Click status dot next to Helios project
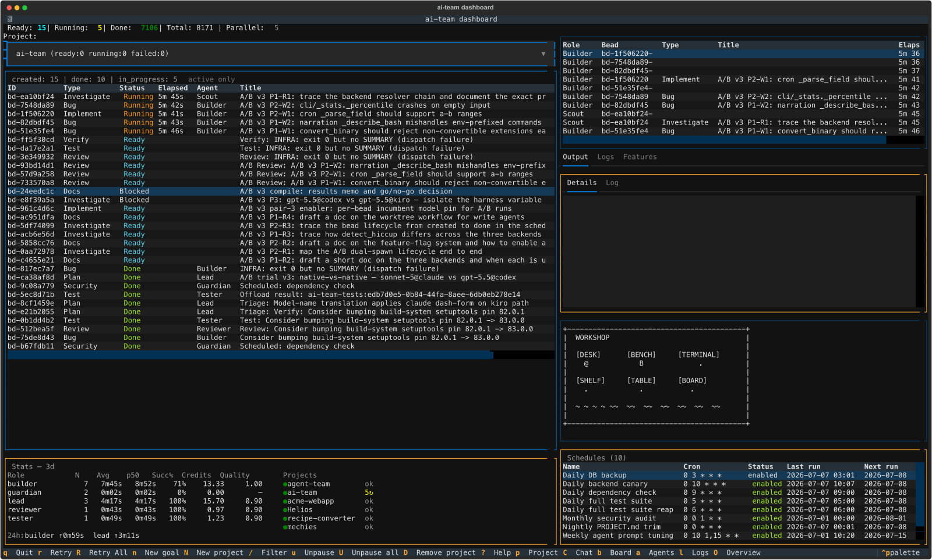Image resolution: width=932 pixels, height=560 pixels. coord(285,510)
